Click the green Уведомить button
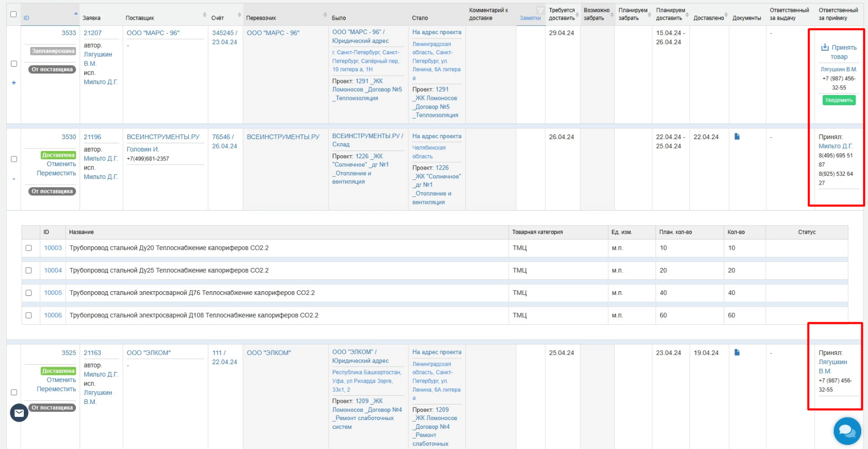 click(x=839, y=100)
